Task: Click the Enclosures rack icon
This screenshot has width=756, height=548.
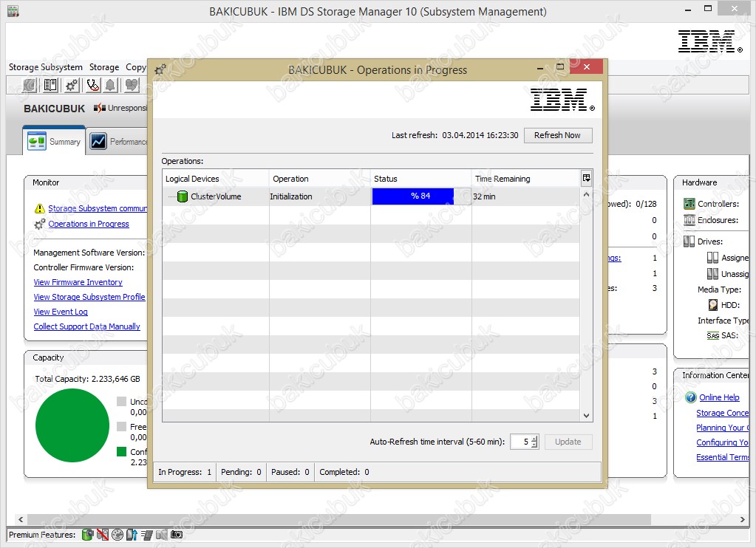Action: [x=689, y=220]
